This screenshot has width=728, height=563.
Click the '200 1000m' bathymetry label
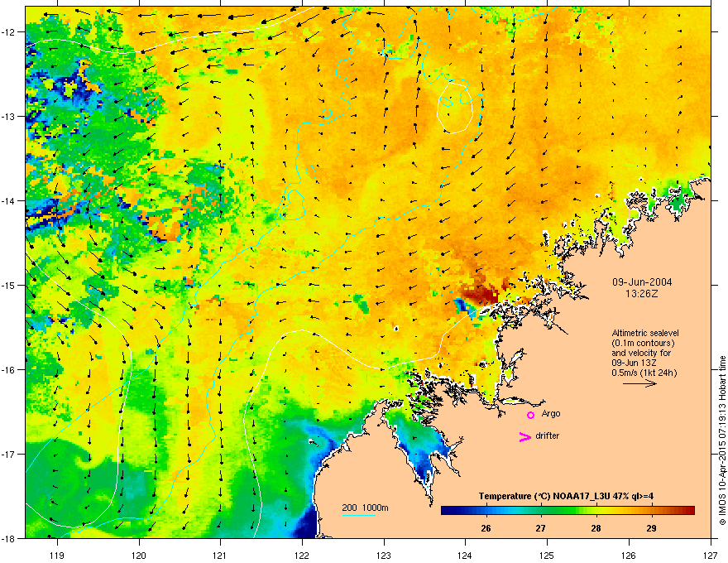coord(365,508)
